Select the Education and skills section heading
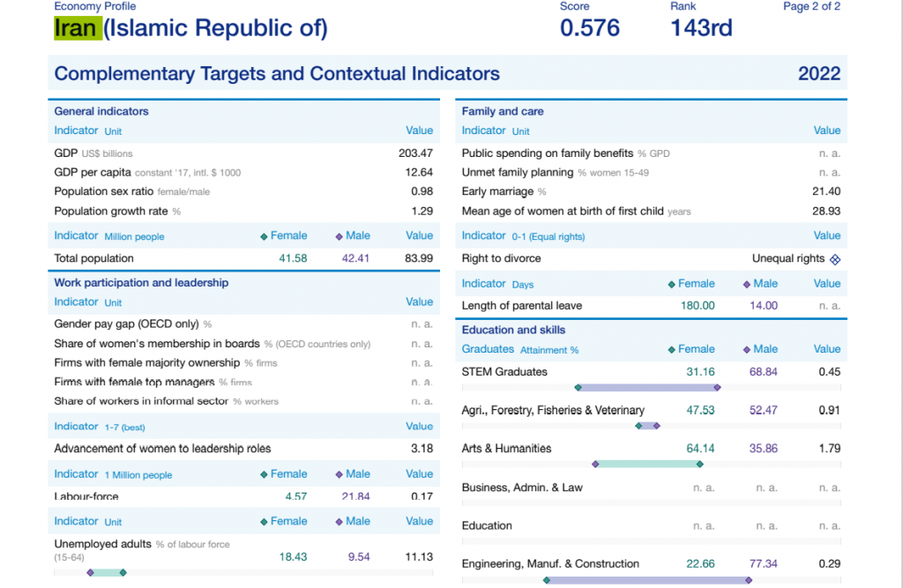Screen dimensions: 903x588 point(513,330)
